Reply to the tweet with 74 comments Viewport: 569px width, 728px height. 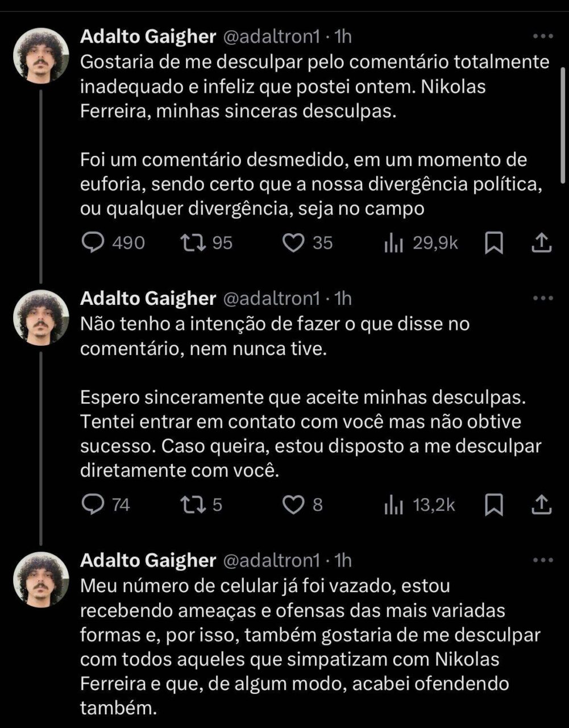92,505
